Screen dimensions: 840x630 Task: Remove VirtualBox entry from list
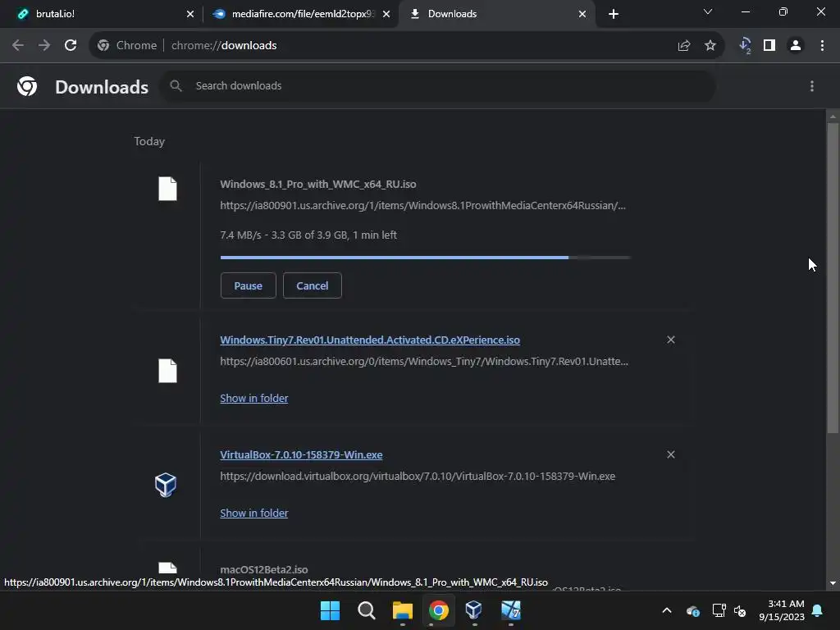pyautogui.click(x=671, y=454)
